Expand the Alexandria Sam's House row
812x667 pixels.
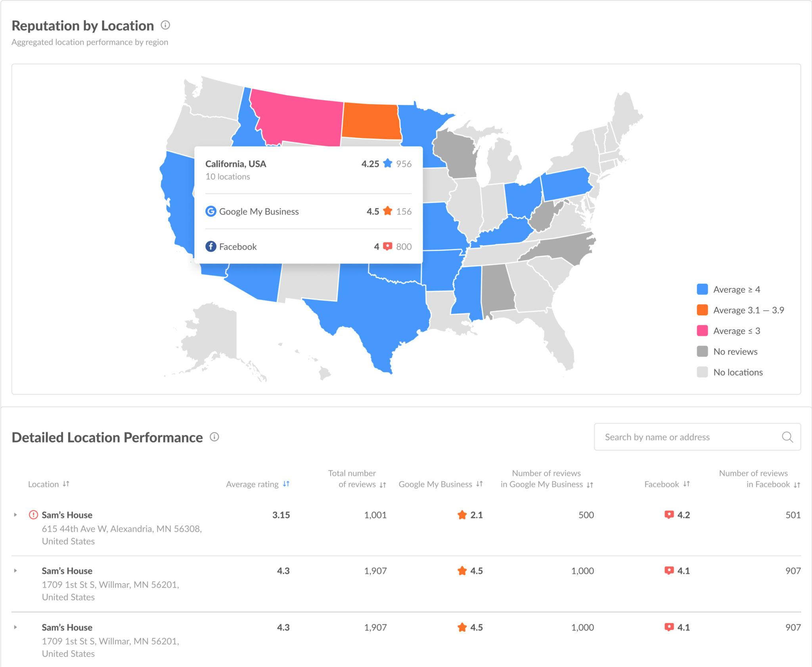[x=15, y=515]
